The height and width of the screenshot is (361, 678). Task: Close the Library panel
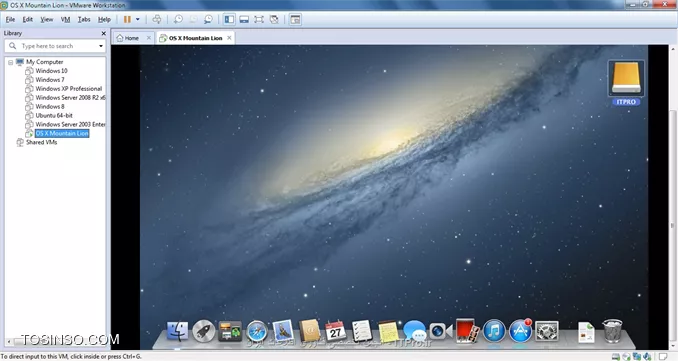click(103, 33)
